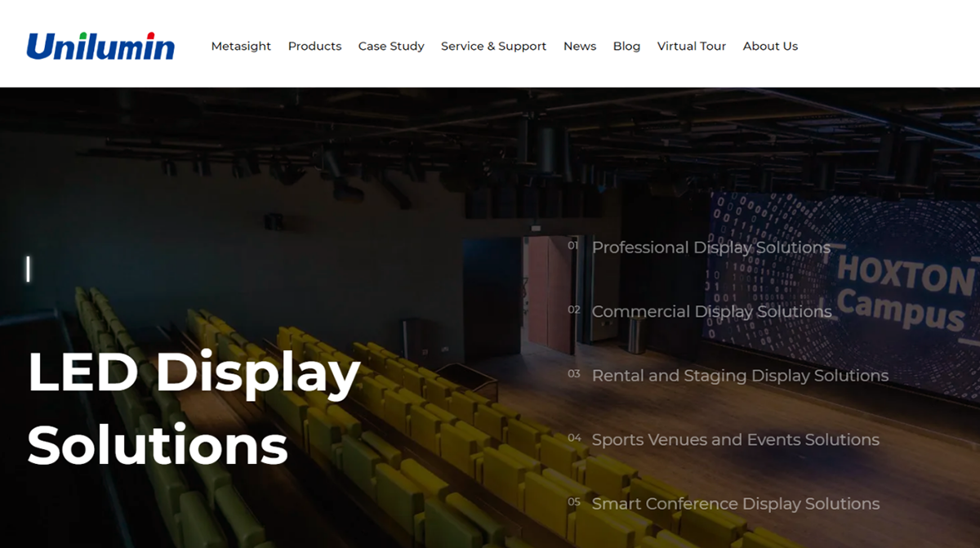Image resolution: width=980 pixels, height=548 pixels.
Task: Launch the Virtual Tour
Action: point(691,47)
